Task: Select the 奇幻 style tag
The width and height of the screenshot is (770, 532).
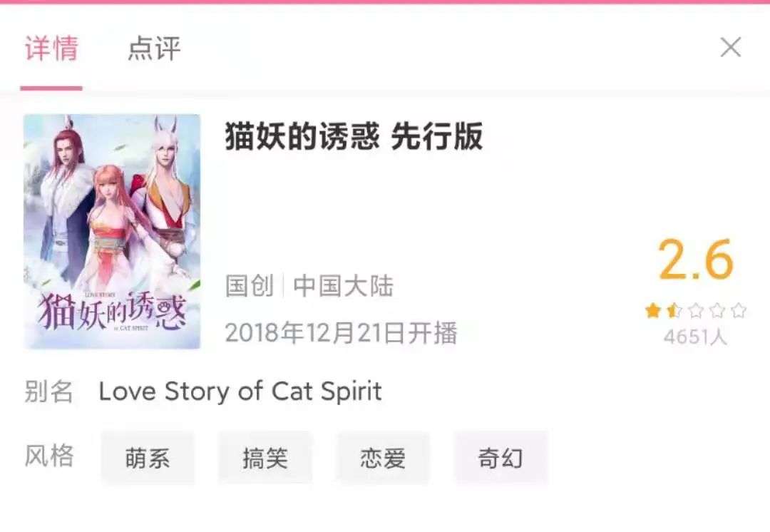Action: 500,458
